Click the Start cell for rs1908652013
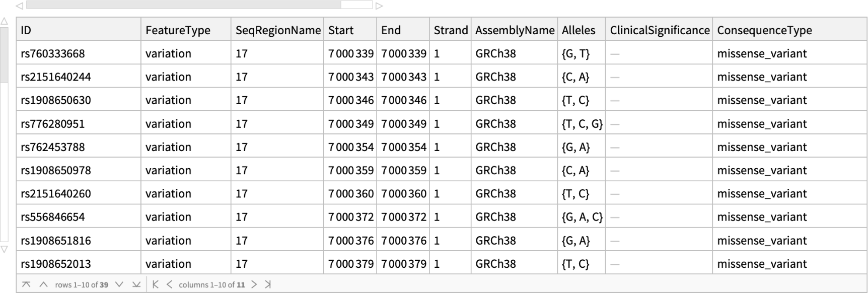The image size is (868, 293). click(x=350, y=264)
